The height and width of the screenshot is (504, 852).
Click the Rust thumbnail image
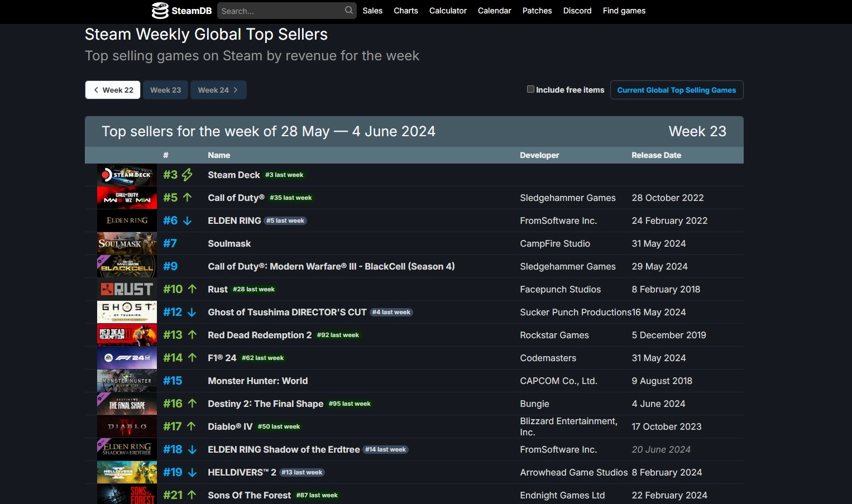click(x=127, y=289)
